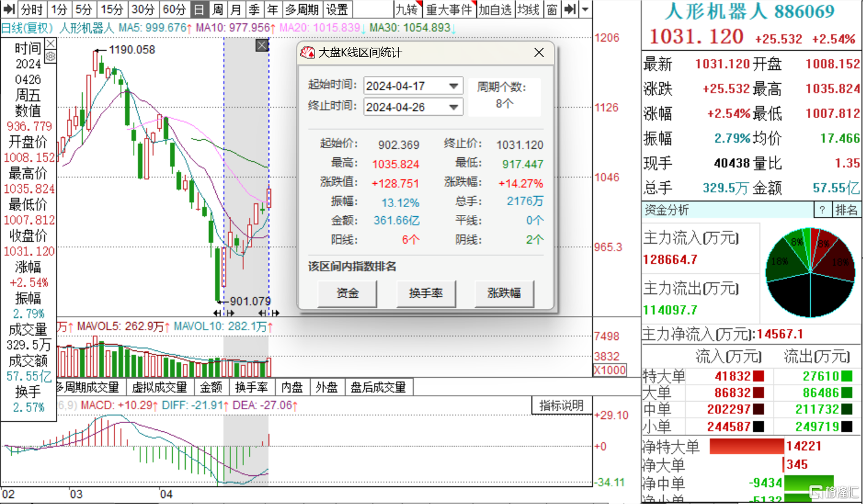Select the 内盘 indicator tab
Viewport: 863px width, 504px height.
[x=292, y=387]
